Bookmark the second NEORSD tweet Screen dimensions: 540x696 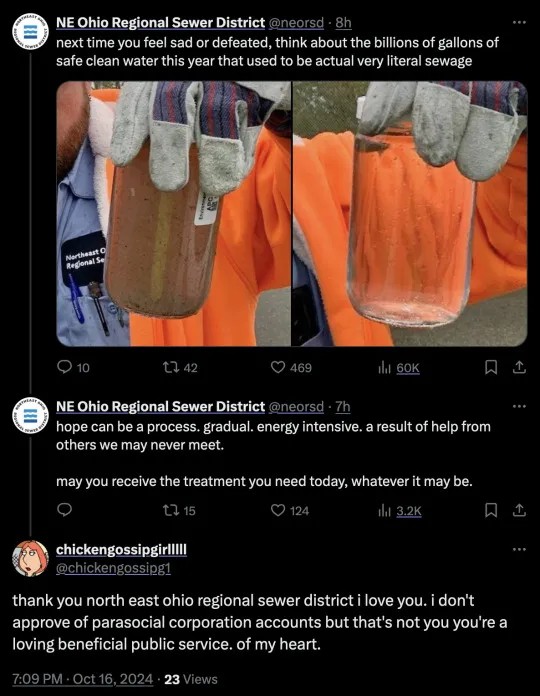click(490, 510)
